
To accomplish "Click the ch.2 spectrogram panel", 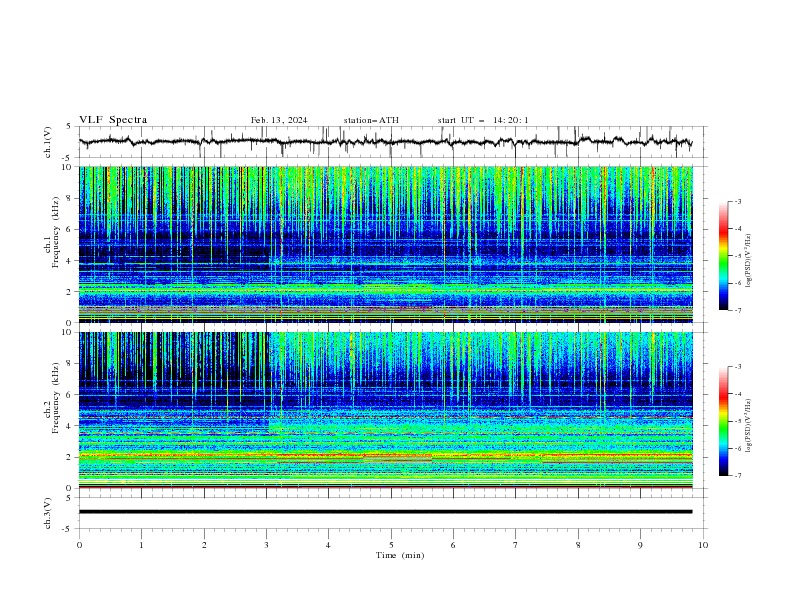I will 386,410.
